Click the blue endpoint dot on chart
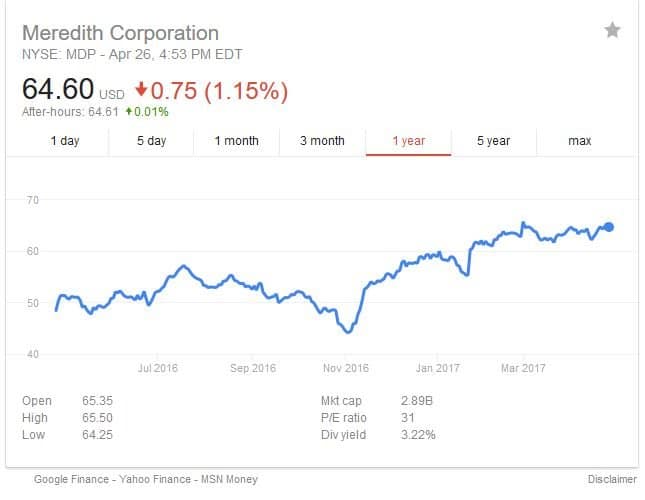The image size is (645, 500). tap(608, 227)
